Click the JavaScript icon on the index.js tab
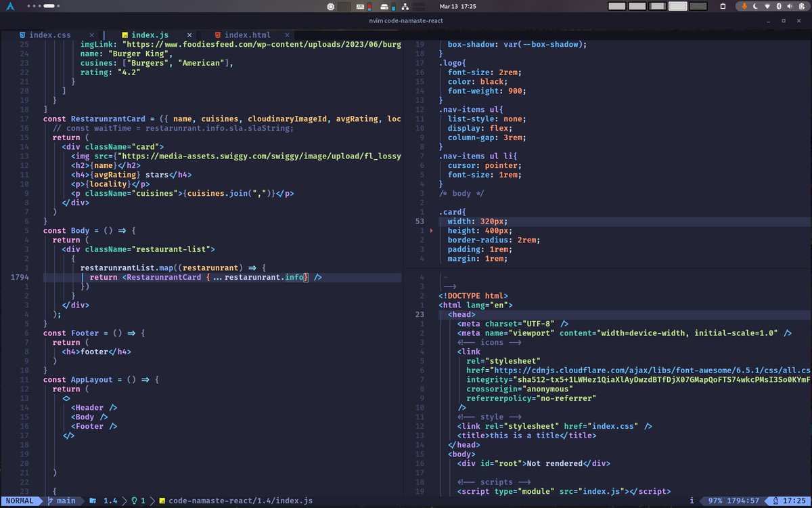Viewport: 812px width, 508px height. pos(125,35)
